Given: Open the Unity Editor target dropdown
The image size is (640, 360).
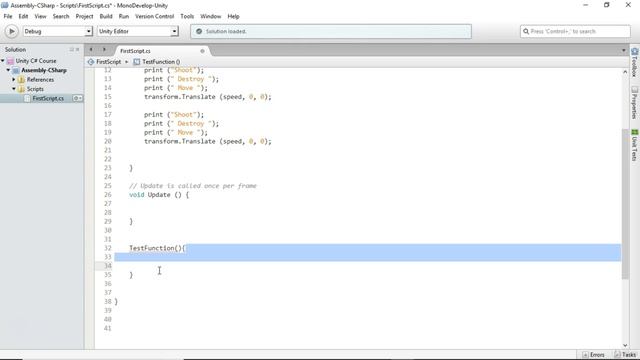Looking at the screenshot, I should coord(138,31).
